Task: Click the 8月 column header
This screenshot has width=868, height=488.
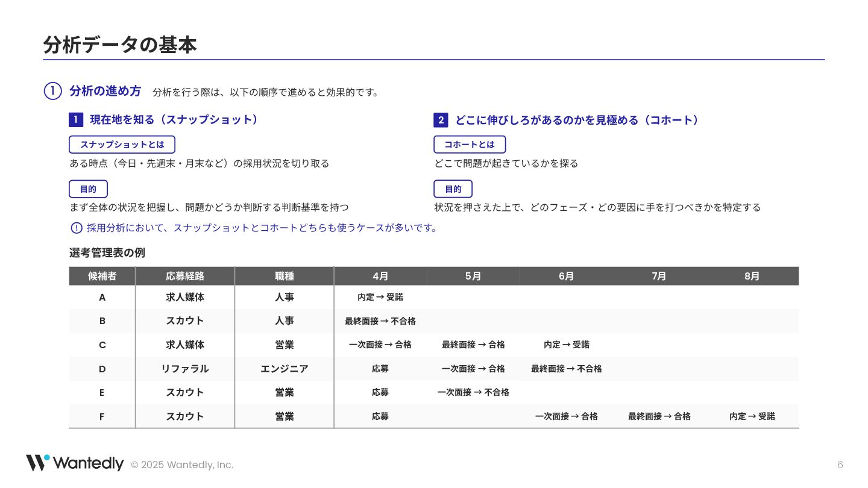Action: 752,276
